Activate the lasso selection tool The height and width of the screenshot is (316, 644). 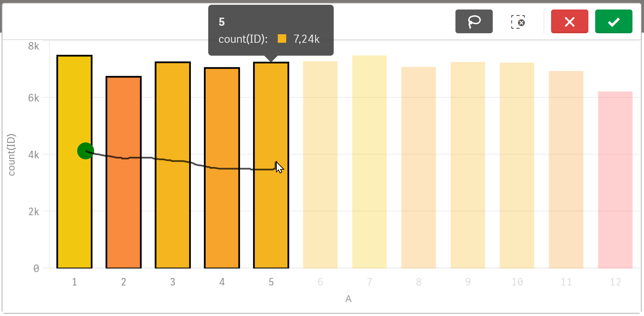(474, 22)
